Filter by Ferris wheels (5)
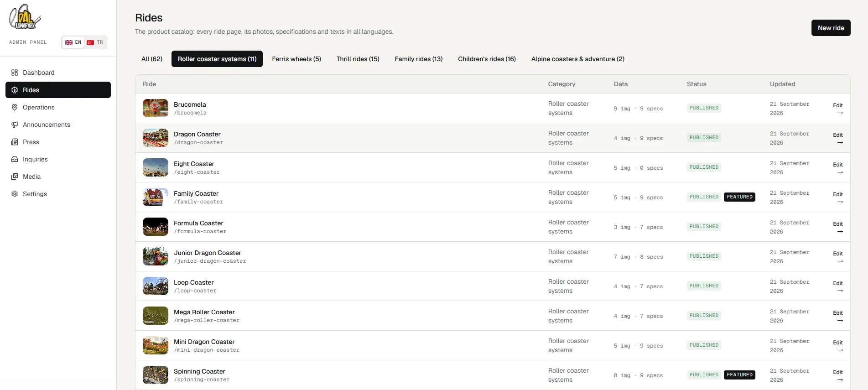Viewport: 868px width, 390px height. [296, 59]
